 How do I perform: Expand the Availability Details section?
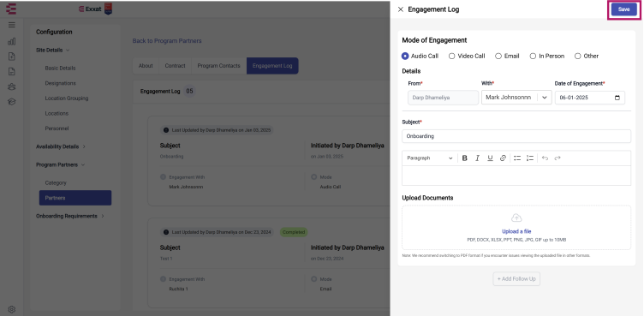point(61,146)
